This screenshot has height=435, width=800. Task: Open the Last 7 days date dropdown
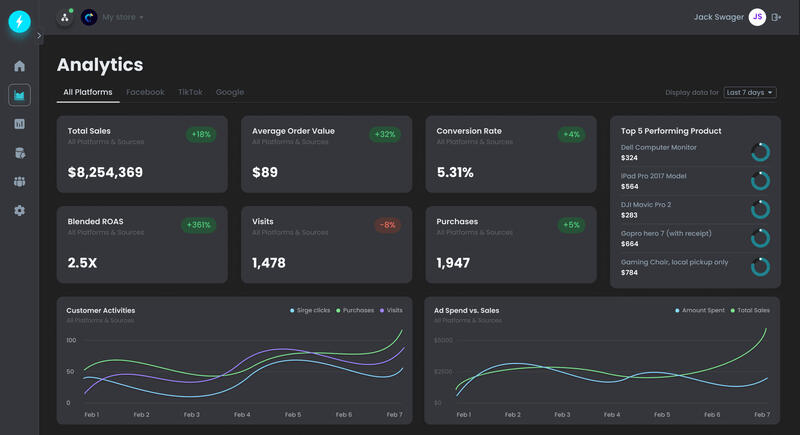tap(750, 92)
